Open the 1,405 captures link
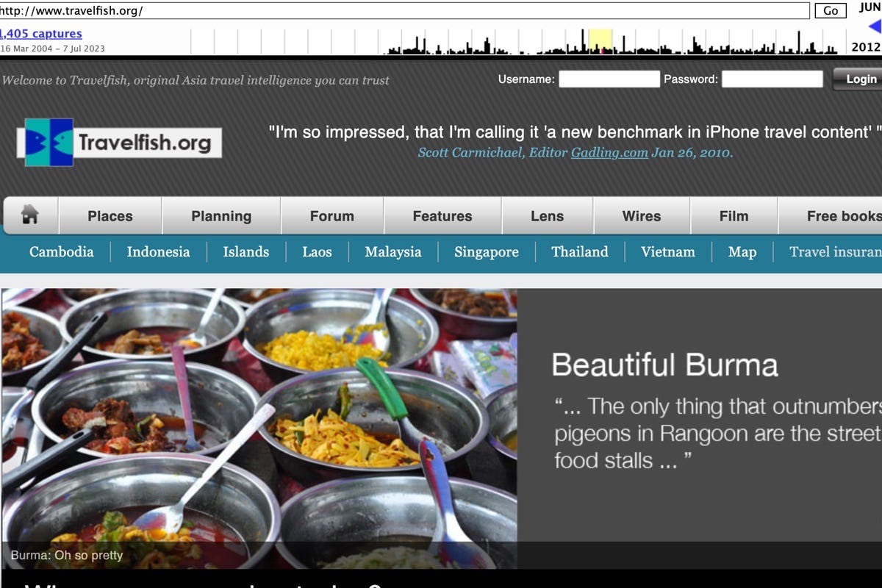 pos(41,34)
